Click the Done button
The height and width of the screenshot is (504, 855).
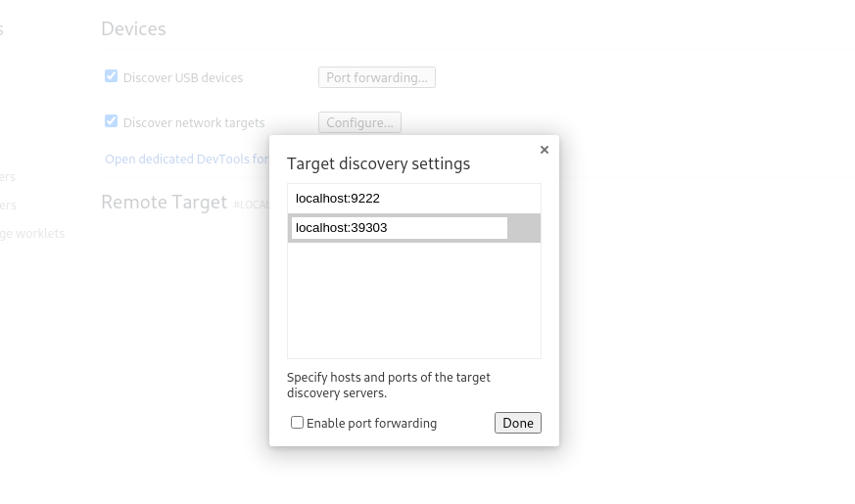point(517,423)
